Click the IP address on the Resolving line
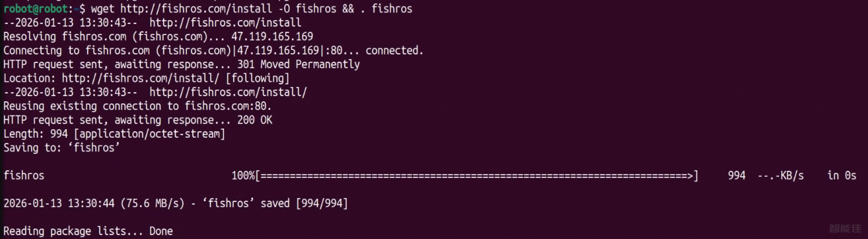Viewport: 868px width, 239px height. pyautogui.click(x=272, y=36)
